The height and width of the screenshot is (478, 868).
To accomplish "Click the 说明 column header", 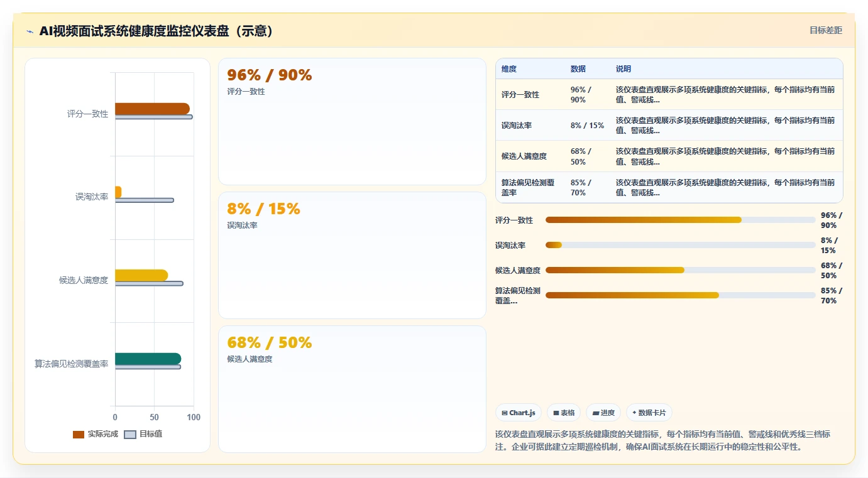I will [624, 68].
